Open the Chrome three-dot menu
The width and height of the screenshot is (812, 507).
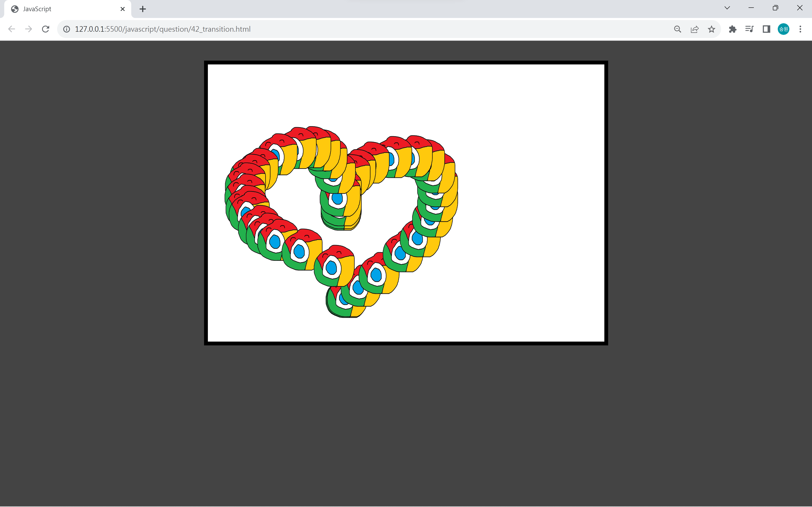point(800,29)
